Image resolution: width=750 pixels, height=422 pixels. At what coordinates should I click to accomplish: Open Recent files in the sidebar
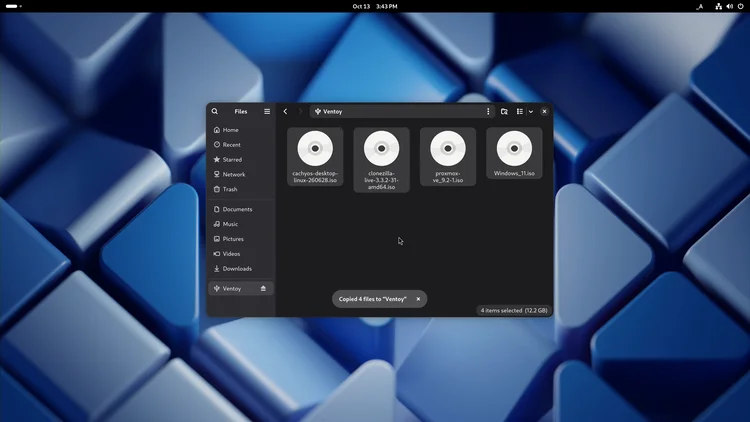pos(241,144)
